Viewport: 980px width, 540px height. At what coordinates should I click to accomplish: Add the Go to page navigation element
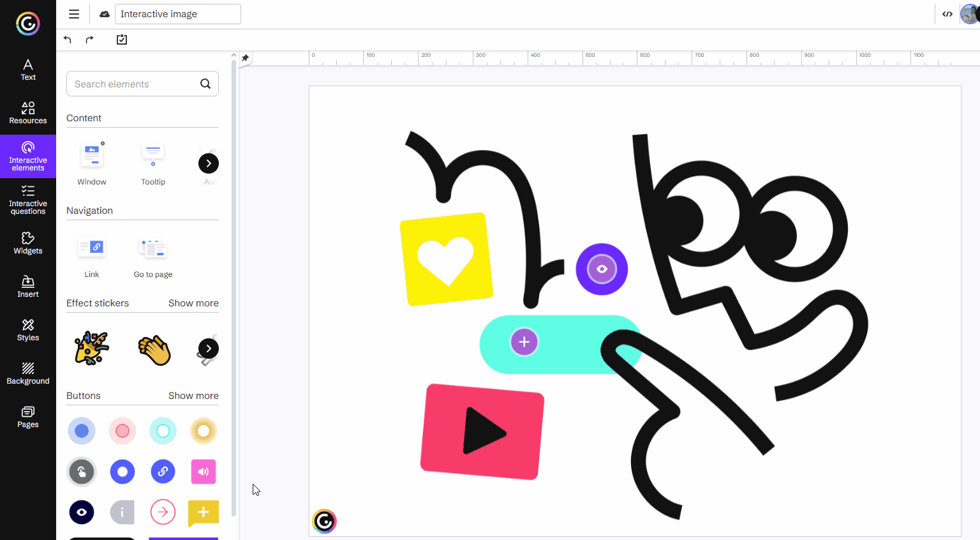point(153,256)
